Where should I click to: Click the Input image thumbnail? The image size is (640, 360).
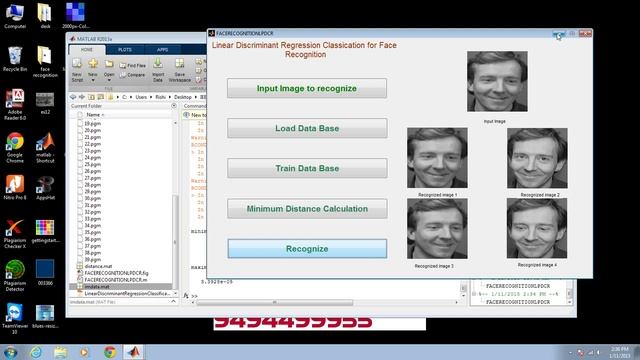point(497,81)
